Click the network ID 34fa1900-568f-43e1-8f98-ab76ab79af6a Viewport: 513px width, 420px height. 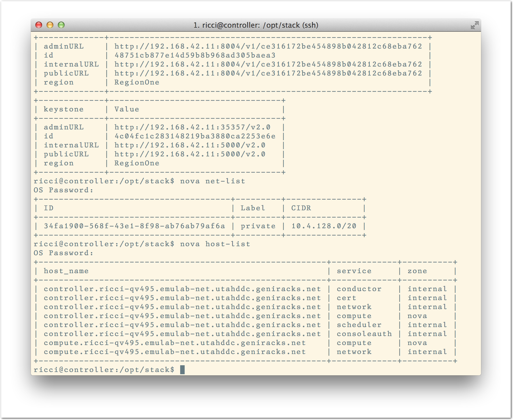point(134,226)
